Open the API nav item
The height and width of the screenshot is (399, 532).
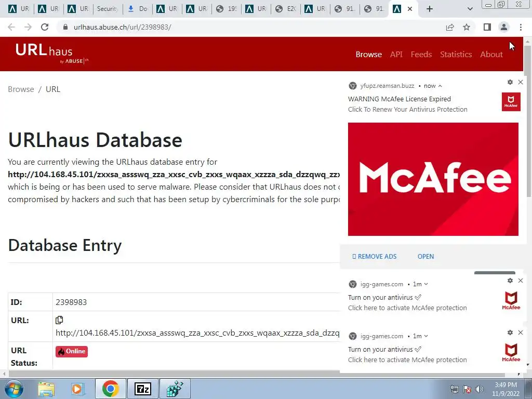click(396, 54)
